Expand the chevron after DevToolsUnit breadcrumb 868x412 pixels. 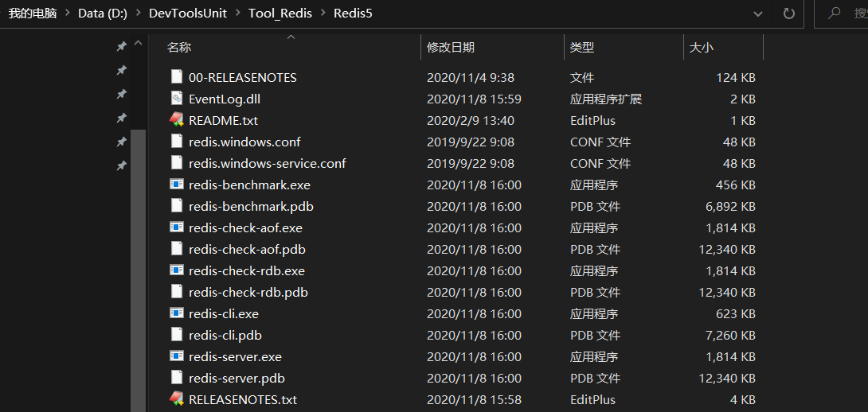pyautogui.click(x=238, y=14)
